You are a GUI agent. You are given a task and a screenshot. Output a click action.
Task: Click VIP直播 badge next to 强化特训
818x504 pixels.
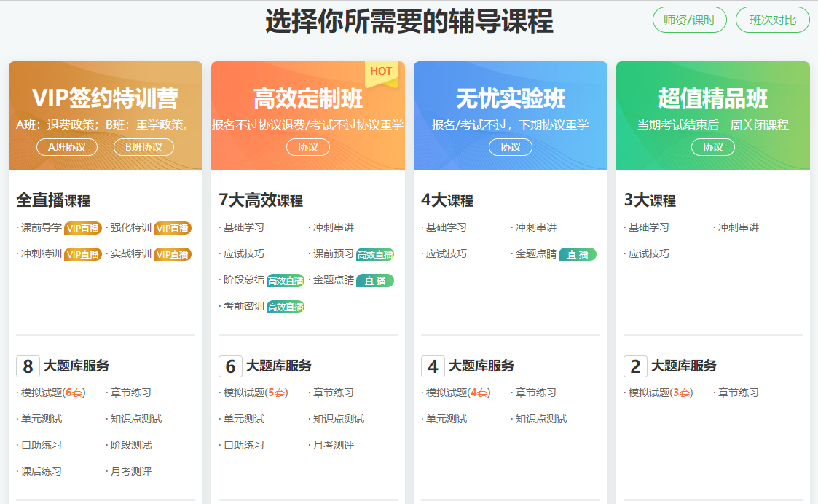click(173, 228)
